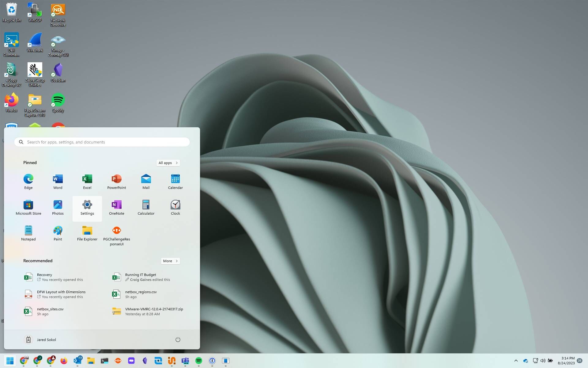Open the Obsidian desktop icon

pyautogui.click(x=58, y=71)
